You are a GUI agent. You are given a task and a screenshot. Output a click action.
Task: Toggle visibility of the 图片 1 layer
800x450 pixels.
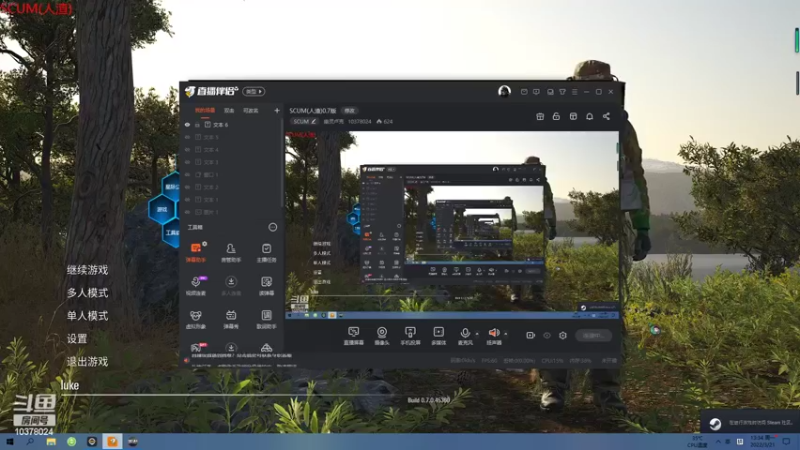(187, 212)
